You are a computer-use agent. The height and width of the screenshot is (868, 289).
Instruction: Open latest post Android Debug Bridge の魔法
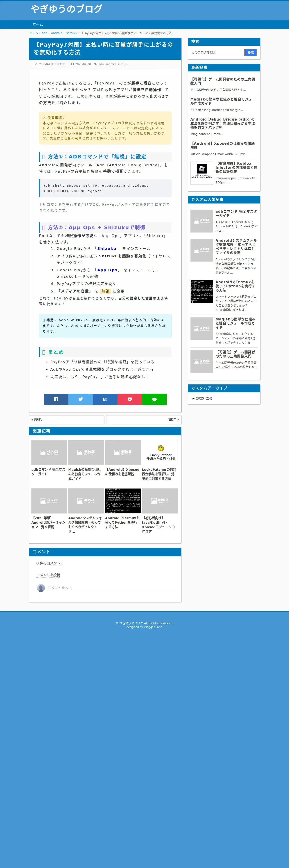coord(222,123)
